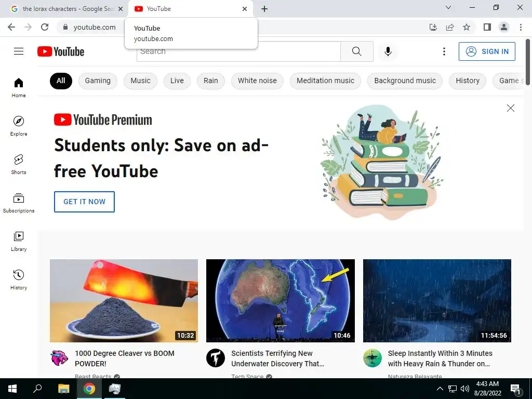The image size is (532, 399).
Task: Expand the tab search chevron
Action: click(448, 7)
